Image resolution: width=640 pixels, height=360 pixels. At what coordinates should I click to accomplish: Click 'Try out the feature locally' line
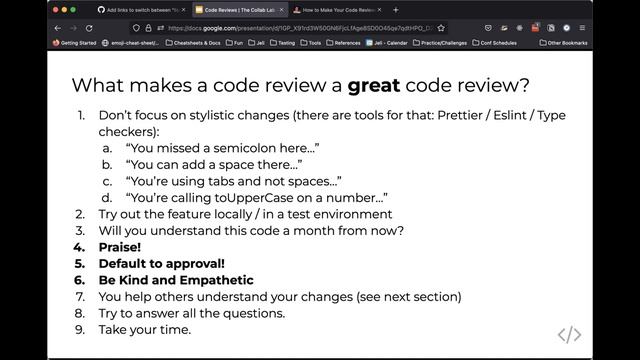(x=245, y=214)
